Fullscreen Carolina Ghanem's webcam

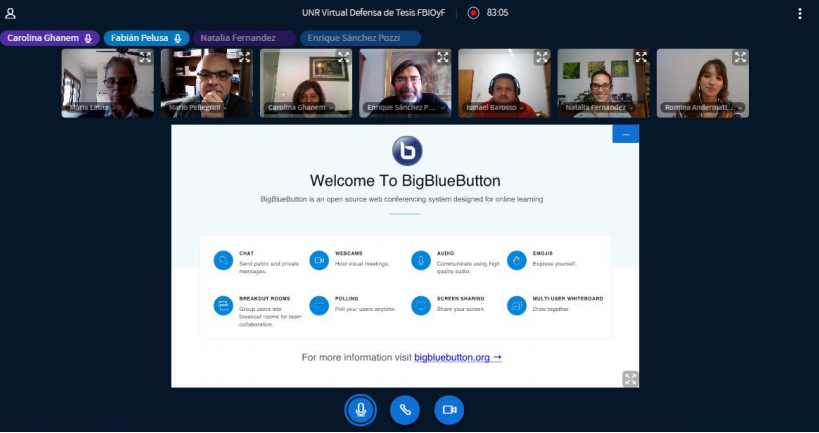click(x=343, y=58)
